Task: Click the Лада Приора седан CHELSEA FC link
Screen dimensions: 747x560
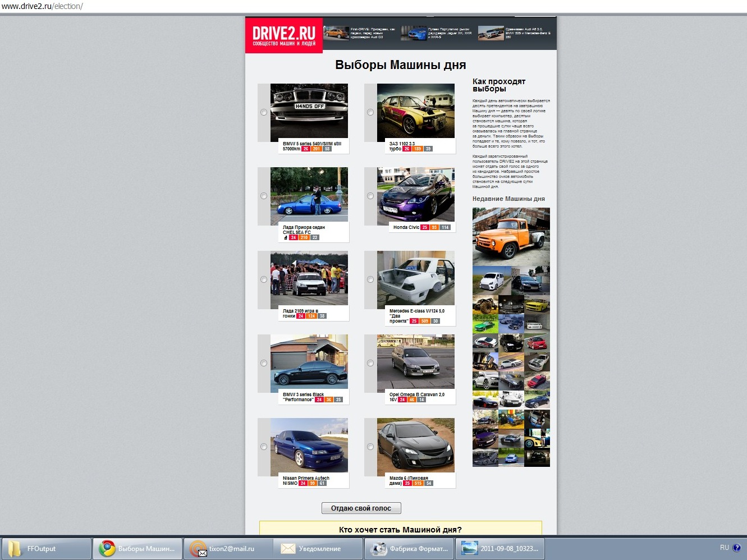Action: coord(304,230)
